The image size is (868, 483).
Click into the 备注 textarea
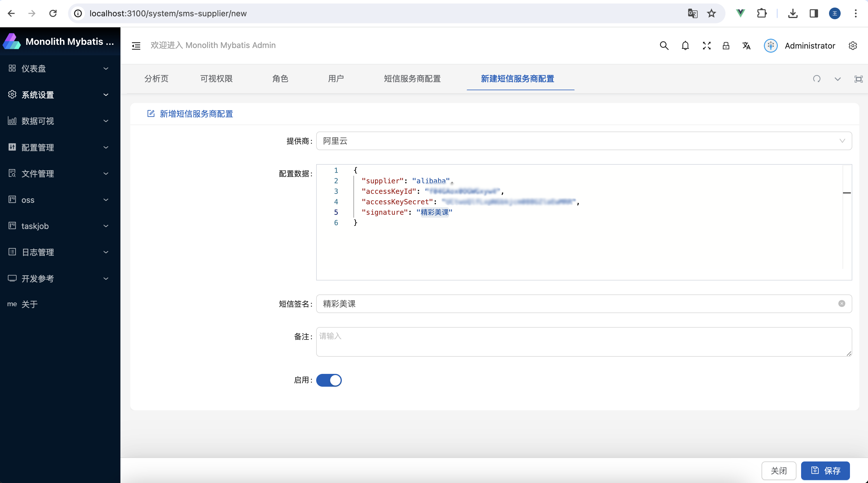tap(584, 342)
